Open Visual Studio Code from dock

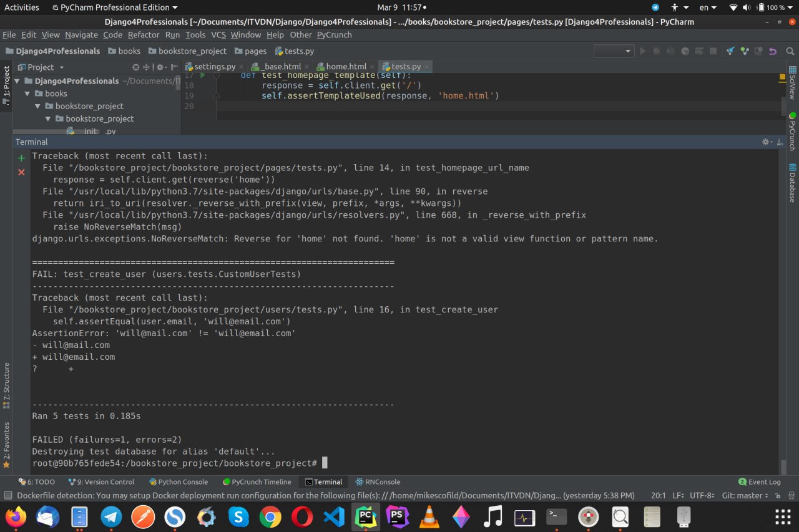[334, 516]
